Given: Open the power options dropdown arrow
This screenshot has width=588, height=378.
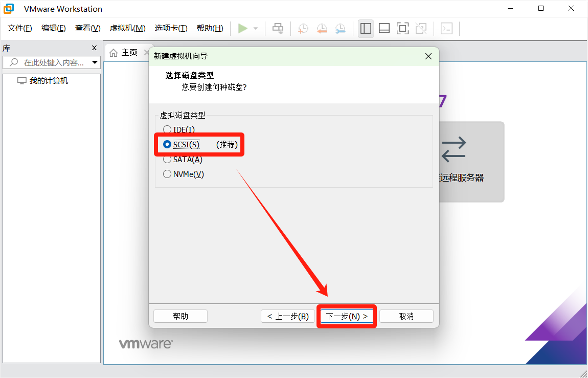Looking at the screenshot, I should coord(256,29).
